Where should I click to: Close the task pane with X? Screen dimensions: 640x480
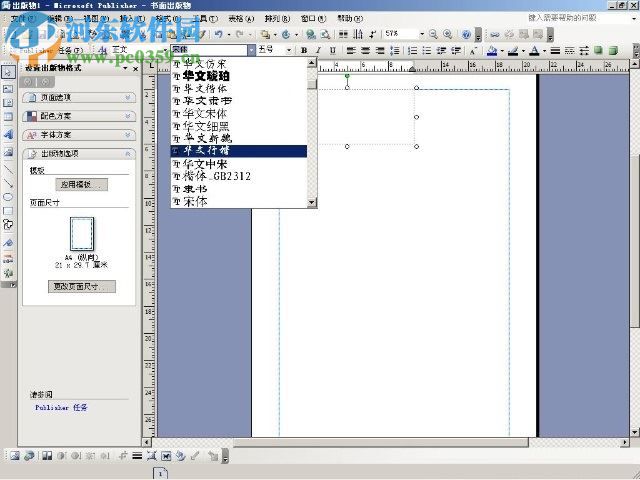(x=136, y=69)
